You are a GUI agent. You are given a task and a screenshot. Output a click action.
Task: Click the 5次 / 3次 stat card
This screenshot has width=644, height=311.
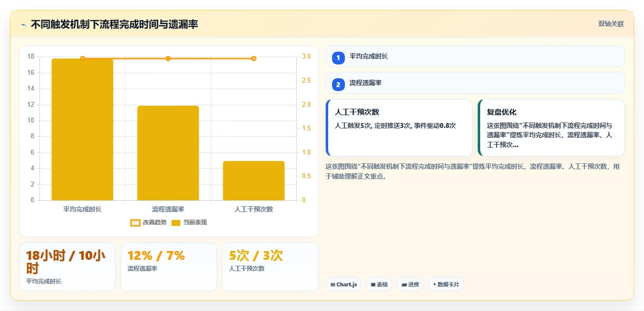coord(270,267)
